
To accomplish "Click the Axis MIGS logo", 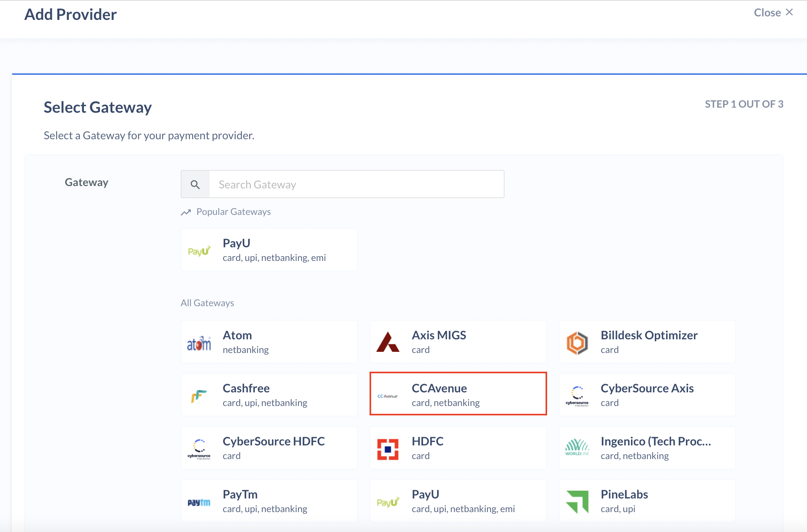I will coord(388,342).
